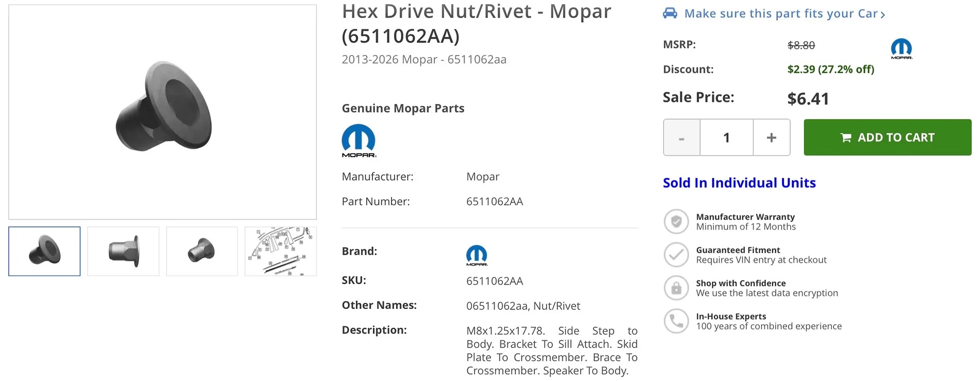Click the struck-through MSRP $8.80
Screen dimensions: 980x381
tap(801, 45)
